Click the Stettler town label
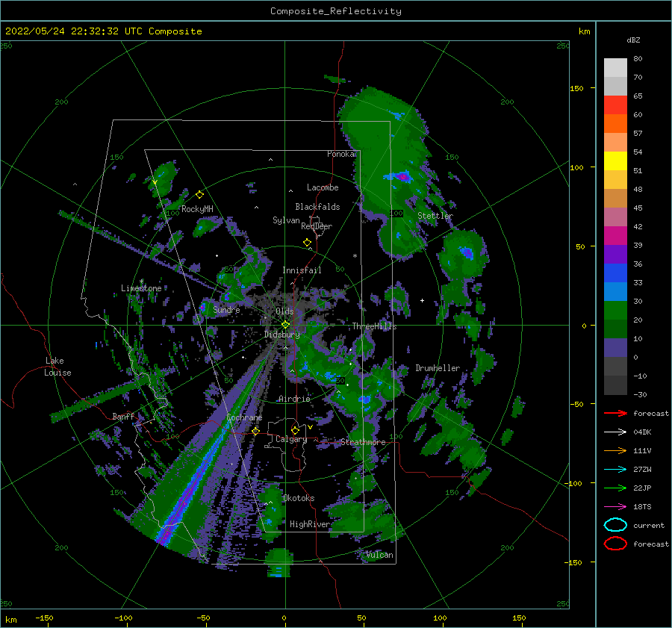 435,216
